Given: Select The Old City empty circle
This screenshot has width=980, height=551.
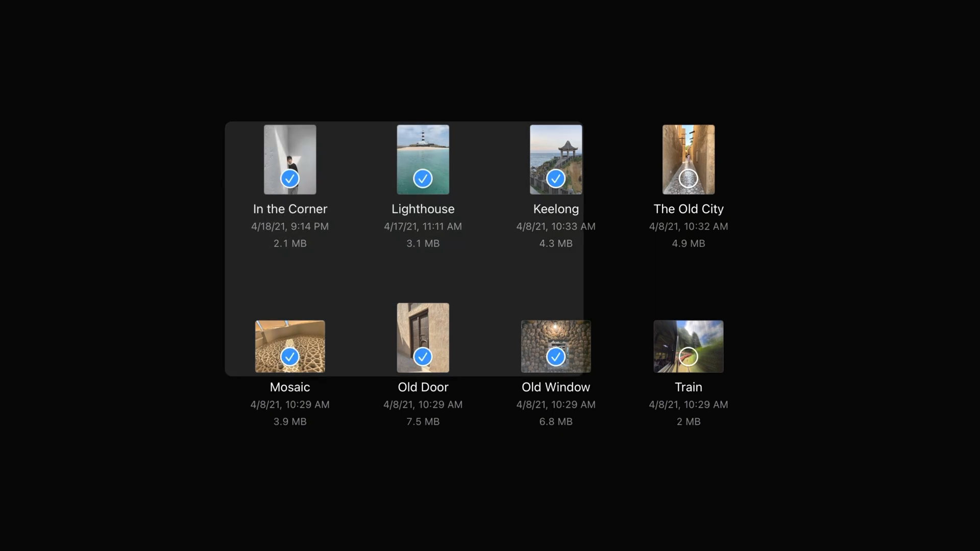Looking at the screenshot, I should click(688, 179).
